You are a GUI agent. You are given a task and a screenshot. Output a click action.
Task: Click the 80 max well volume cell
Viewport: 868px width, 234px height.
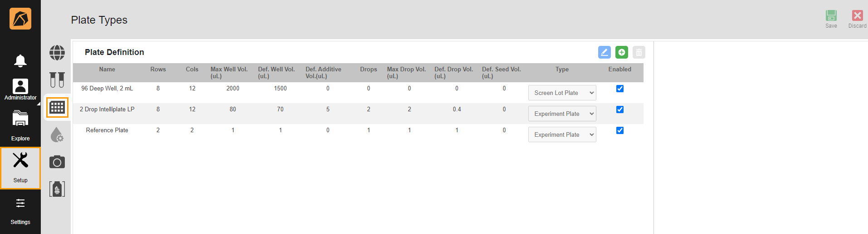(233, 109)
